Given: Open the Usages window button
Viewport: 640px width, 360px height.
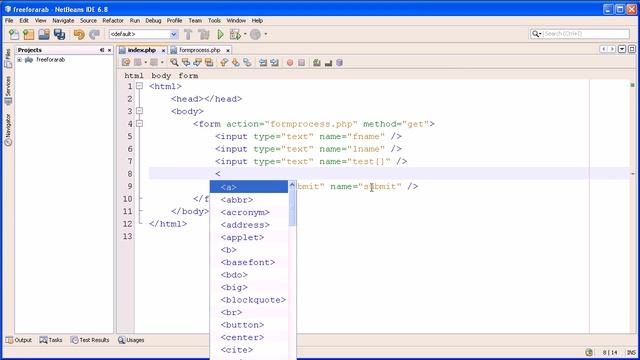Looking at the screenshot, I should coord(131,340).
